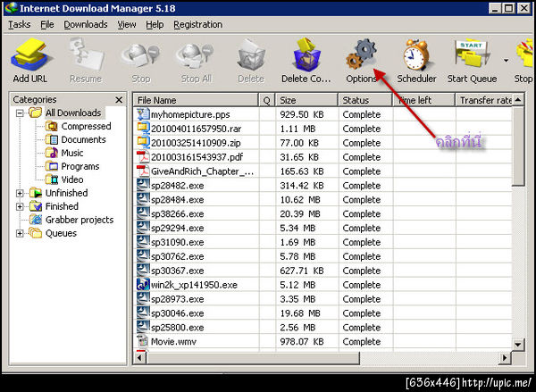The width and height of the screenshot is (536, 392).
Task: Select the Finished category
Action: pos(54,206)
